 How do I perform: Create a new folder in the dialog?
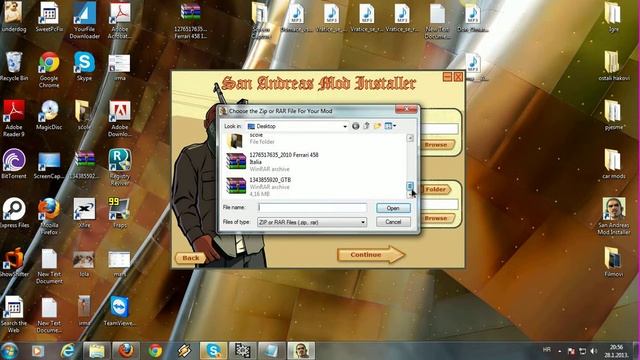coord(377,126)
